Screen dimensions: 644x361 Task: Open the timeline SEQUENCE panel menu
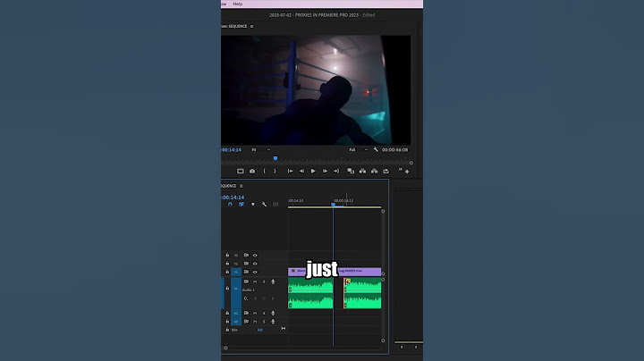pyautogui.click(x=241, y=186)
